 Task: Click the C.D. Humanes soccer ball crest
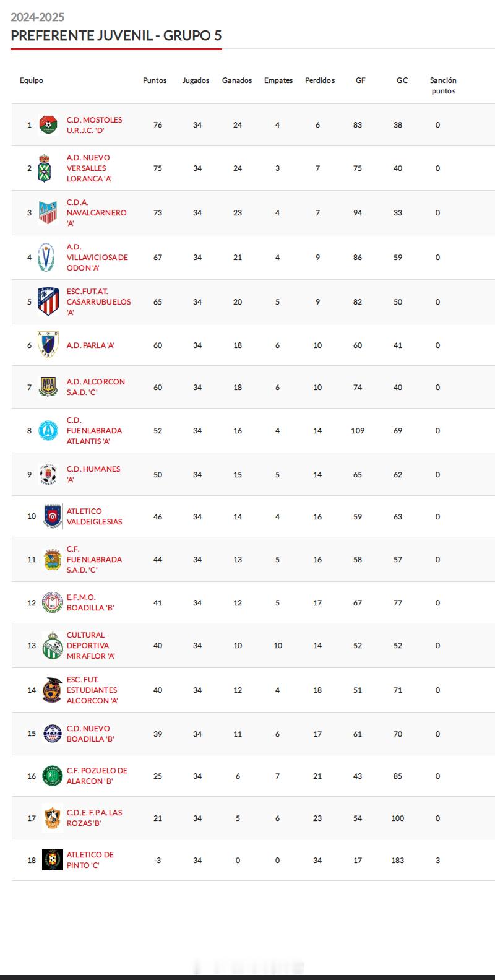pos(48,474)
